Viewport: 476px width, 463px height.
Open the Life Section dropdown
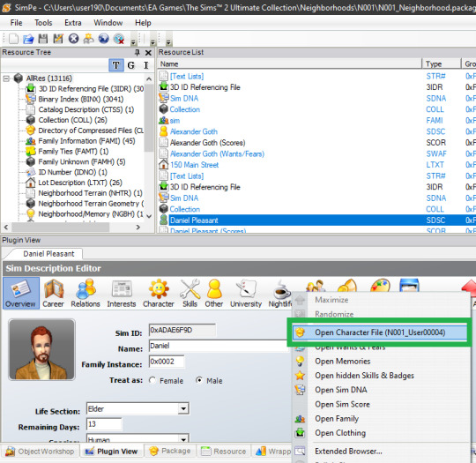[183, 408]
